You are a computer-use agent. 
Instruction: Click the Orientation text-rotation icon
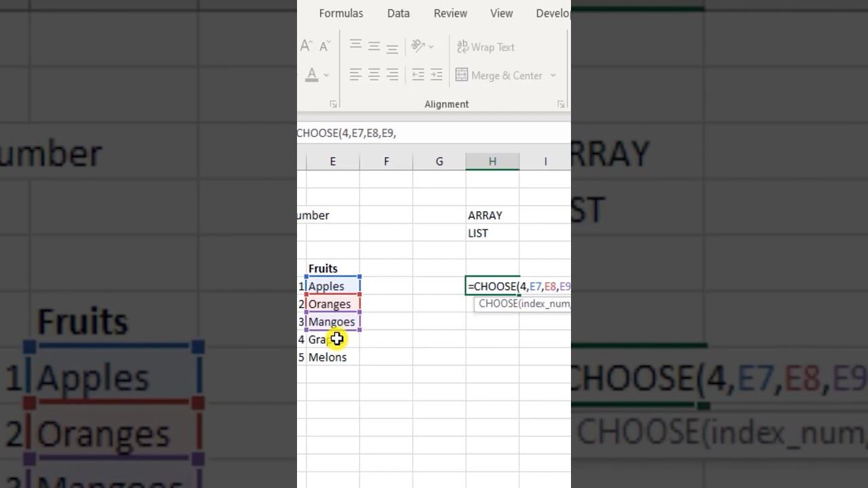(418, 47)
